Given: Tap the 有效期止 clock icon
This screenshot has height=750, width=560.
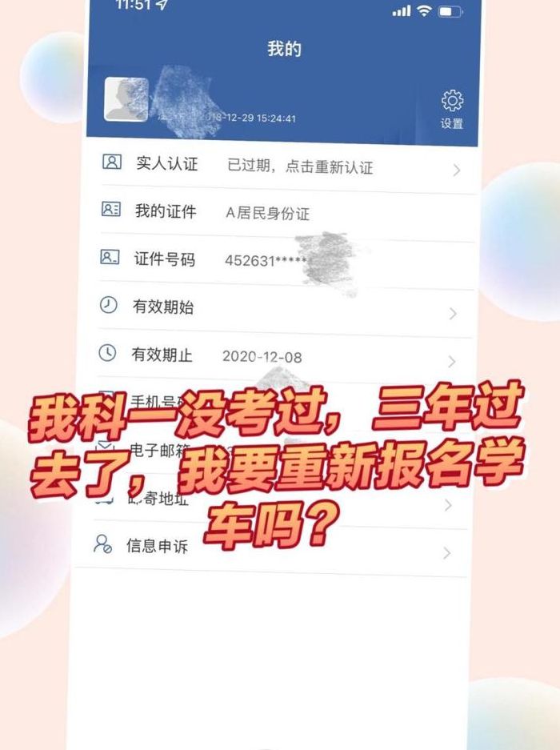Looking at the screenshot, I should click(107, 352).
